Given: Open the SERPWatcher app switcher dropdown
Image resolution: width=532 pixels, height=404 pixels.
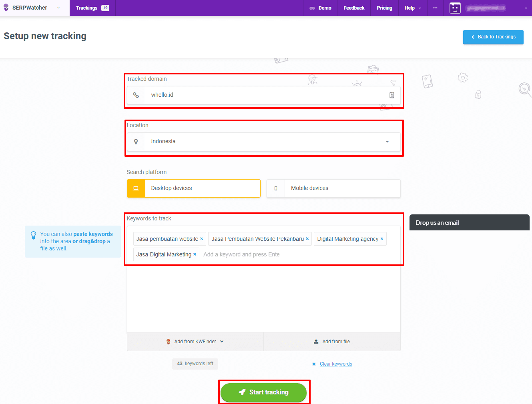Looking at the screenshot, I should coord(58,8).
